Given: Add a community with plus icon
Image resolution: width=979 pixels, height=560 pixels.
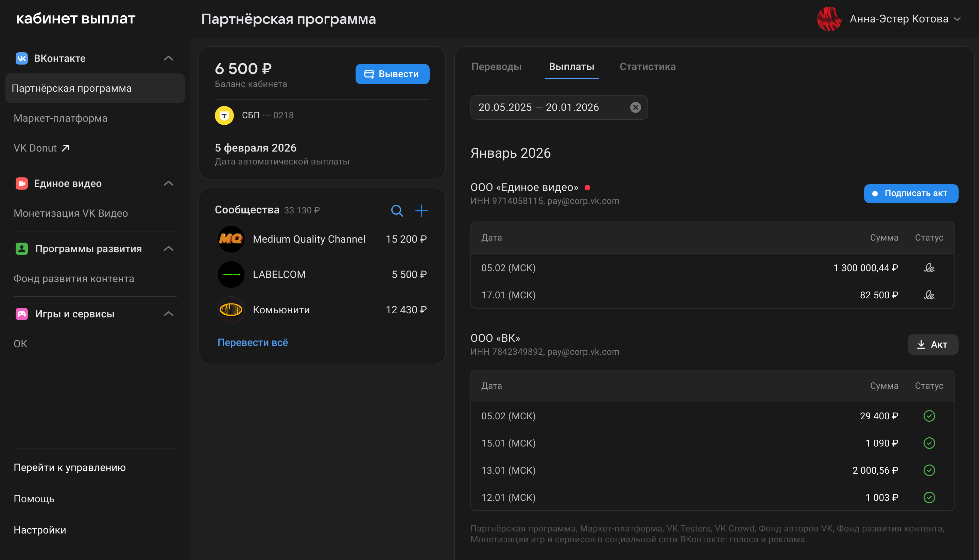Looking at the screenshot, I should click(x=421, y=210).
